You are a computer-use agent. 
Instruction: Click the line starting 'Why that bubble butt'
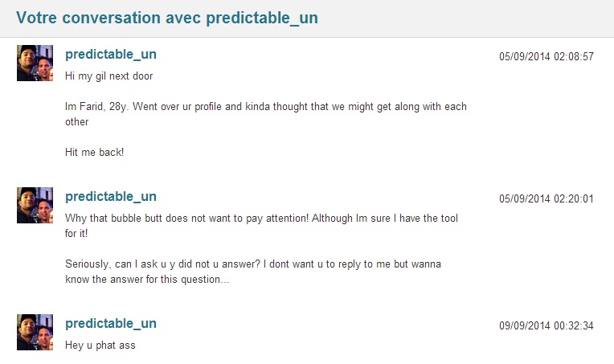261,218
